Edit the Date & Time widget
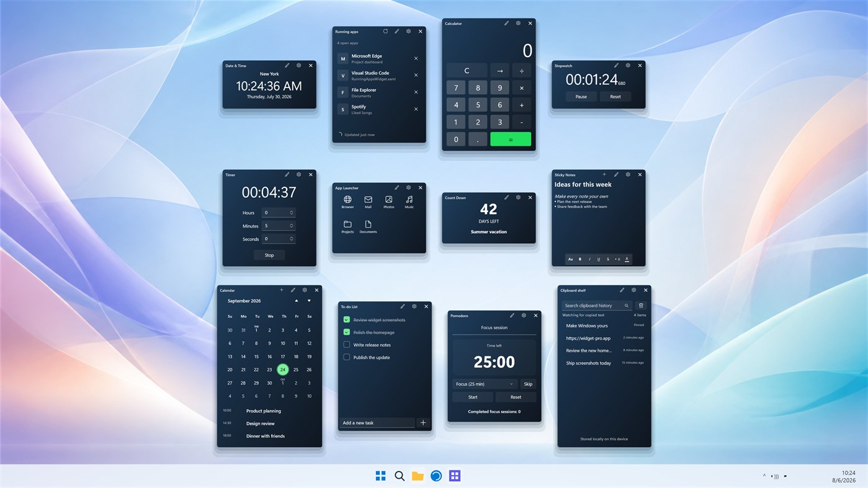868x488 pixels. (x=287, y=65)
